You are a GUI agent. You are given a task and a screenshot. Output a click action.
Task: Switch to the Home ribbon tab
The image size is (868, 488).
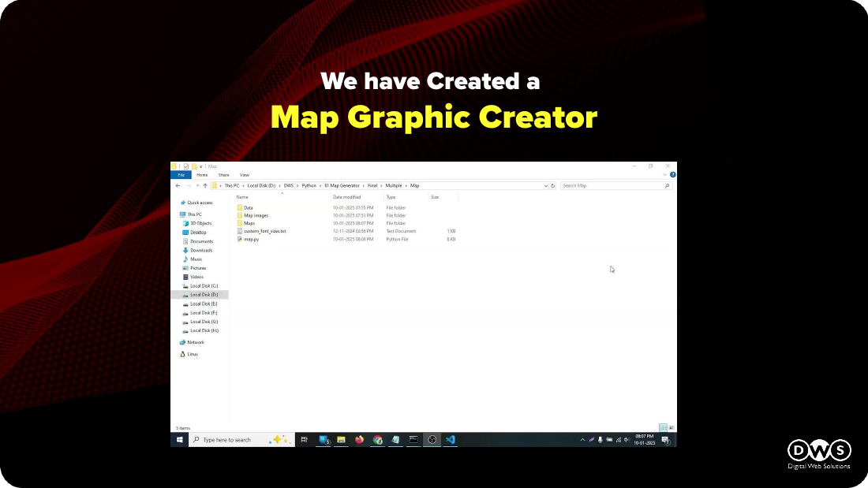pyautogui.click(x=202, y=175)
